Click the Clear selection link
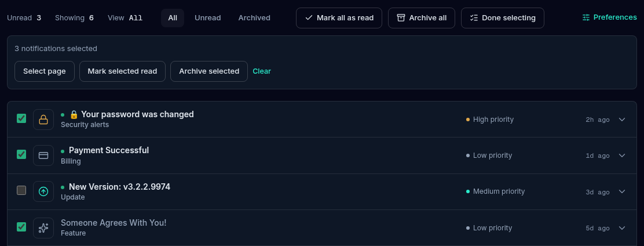This screenshot has height=246, width=644. [x=262, y=71]
